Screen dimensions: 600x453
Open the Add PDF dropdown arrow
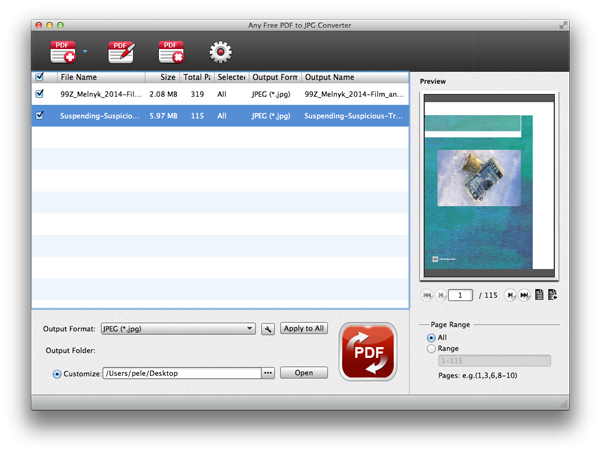85,51
